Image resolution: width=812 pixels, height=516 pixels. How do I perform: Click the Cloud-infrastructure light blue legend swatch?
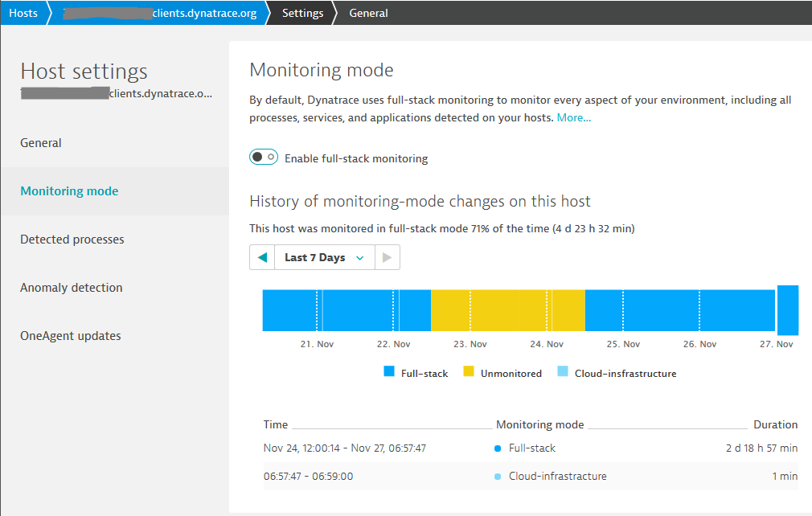563,372
